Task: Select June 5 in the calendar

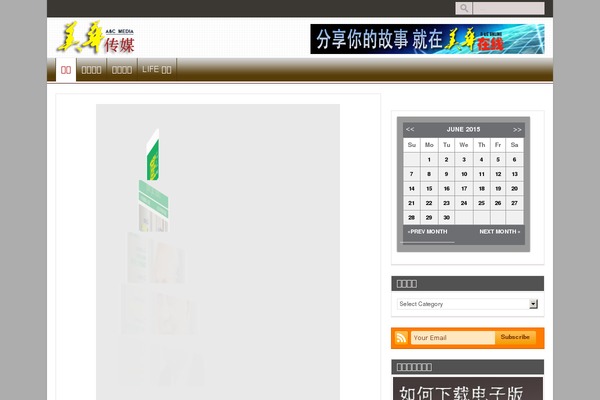Action: [x=498, y=160]
